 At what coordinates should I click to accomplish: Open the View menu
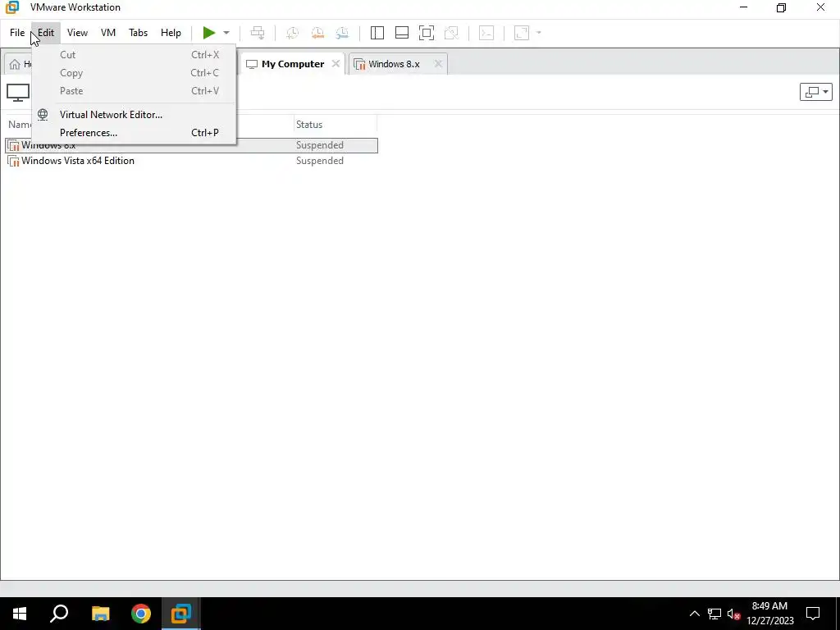tap(77, 33)
